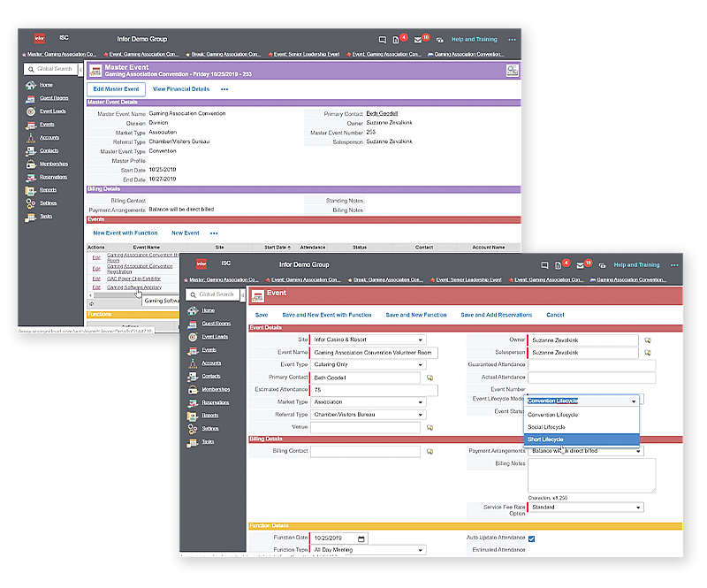This screenshot has height=588, width=707.
Task: Click Edit link for GAC Poker Chip Exhibitor row
Action: [96, 279]
